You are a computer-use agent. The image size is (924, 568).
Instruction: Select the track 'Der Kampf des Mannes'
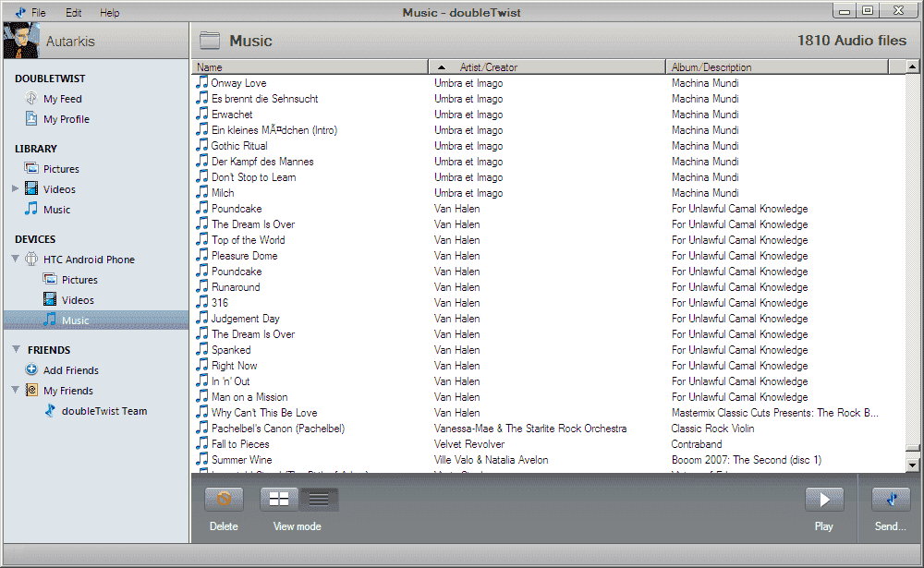(x=262, y=162)
